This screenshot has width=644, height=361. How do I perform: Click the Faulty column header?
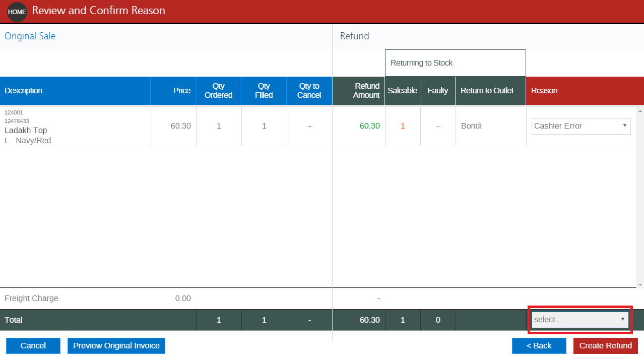[x=438, y=91]
